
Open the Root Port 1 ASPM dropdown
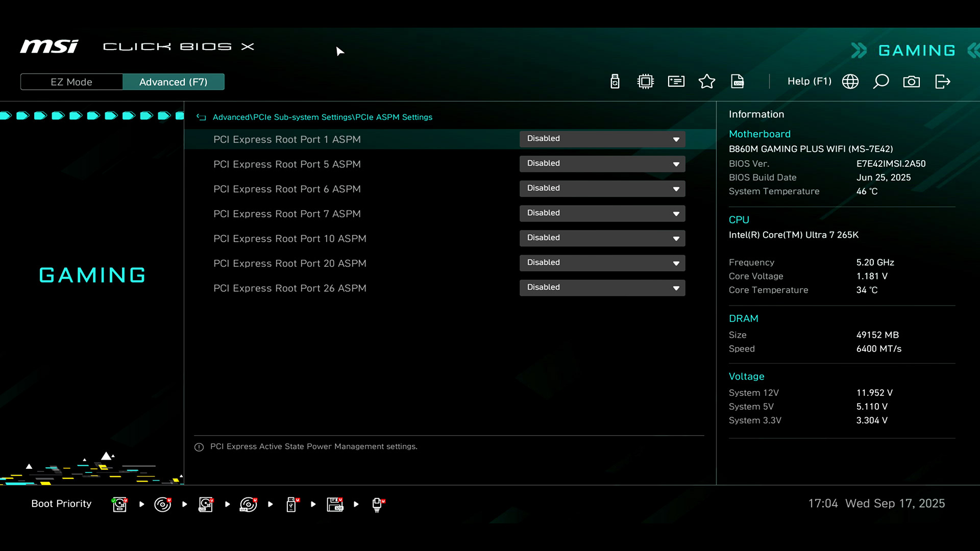pyautogui.click(x=602, y=139)
